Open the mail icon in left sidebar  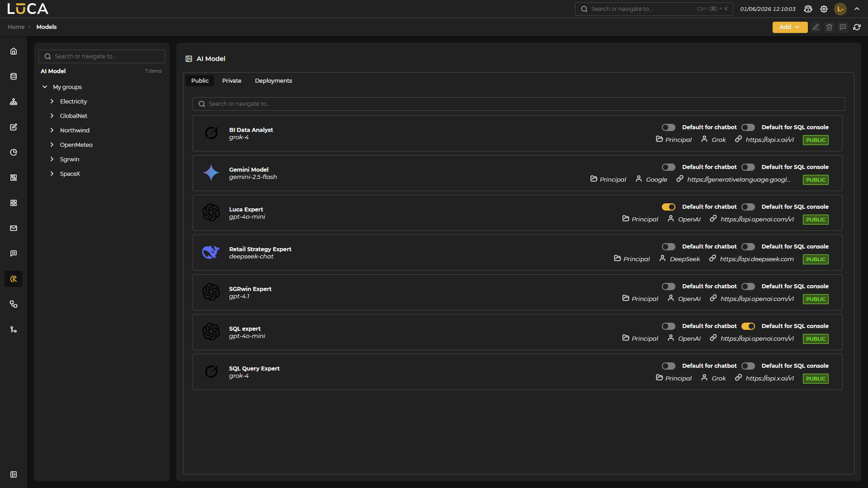14,228
